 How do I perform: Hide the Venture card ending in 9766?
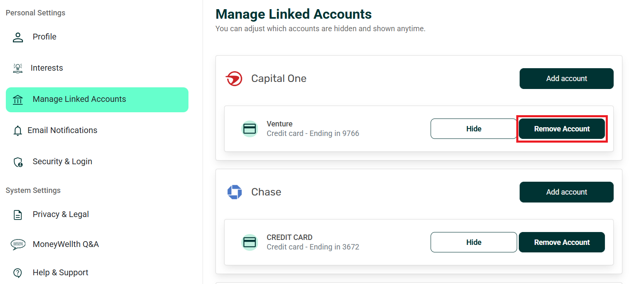473,129
